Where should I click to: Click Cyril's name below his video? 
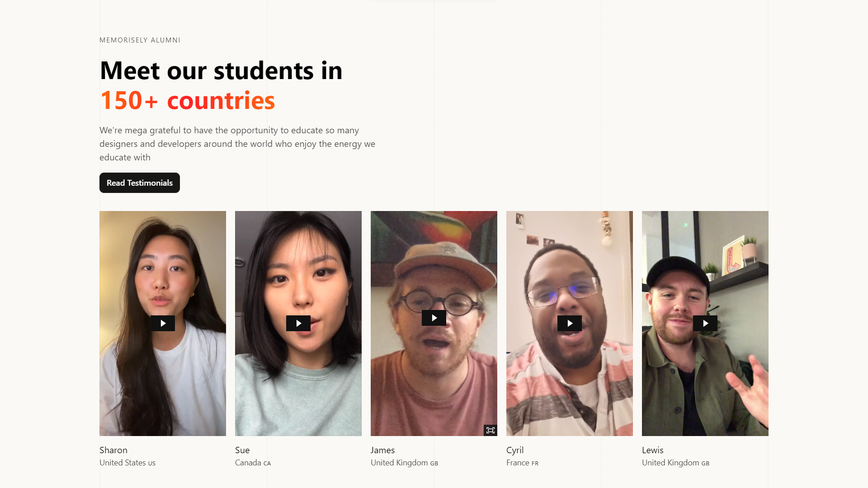point(515,450)
